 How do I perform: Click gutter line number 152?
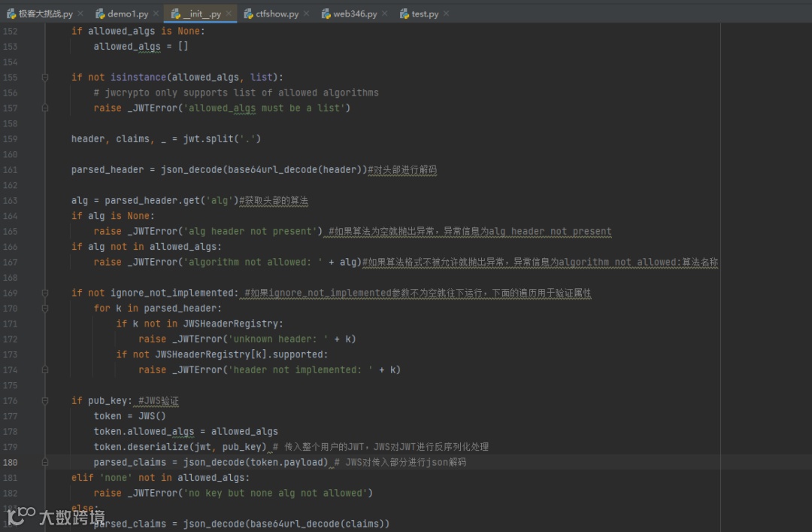click(x=11, y=31)
